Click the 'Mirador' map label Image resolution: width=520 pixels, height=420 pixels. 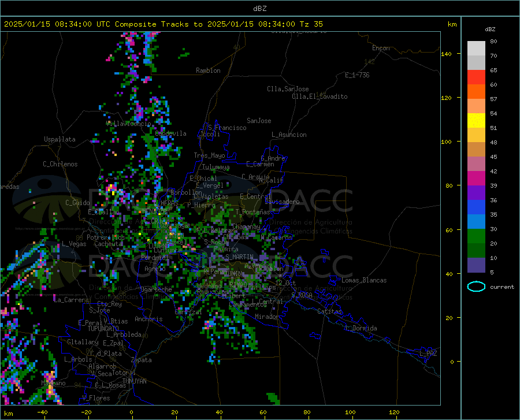coord(267,317)
